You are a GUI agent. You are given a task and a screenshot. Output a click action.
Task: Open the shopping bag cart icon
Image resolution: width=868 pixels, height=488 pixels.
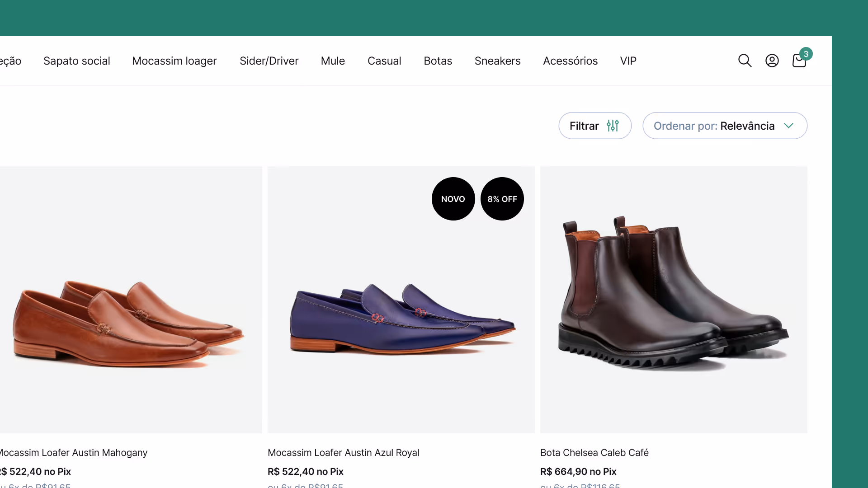(799, 61)
